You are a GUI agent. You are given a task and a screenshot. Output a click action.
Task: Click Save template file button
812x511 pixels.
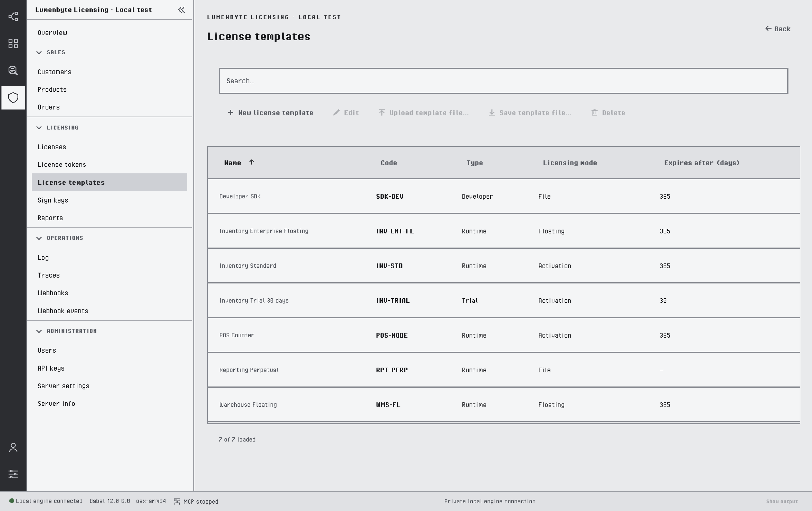(x=530, y=113)
